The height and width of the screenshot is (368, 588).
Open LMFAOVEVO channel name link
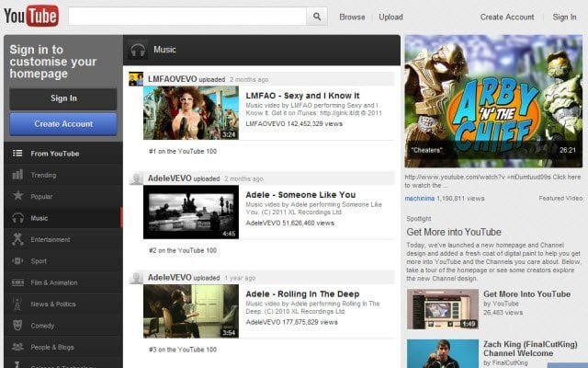[x=172, y=79]
